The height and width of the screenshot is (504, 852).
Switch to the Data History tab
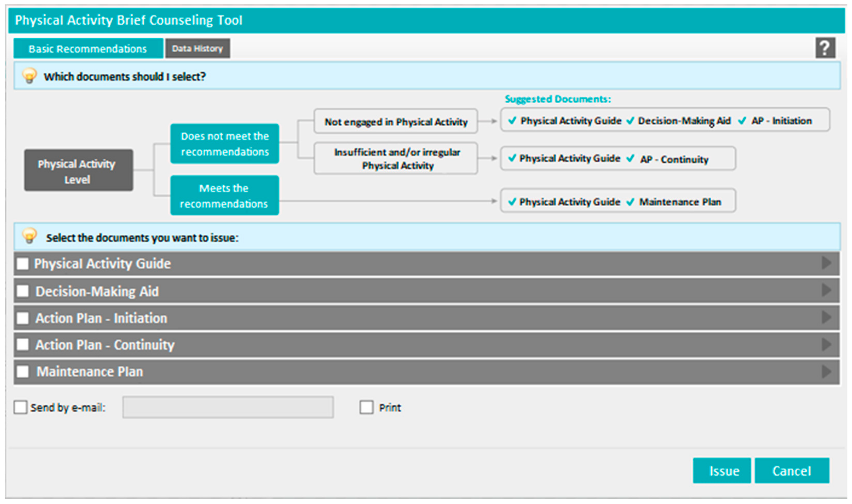(197, 48)
